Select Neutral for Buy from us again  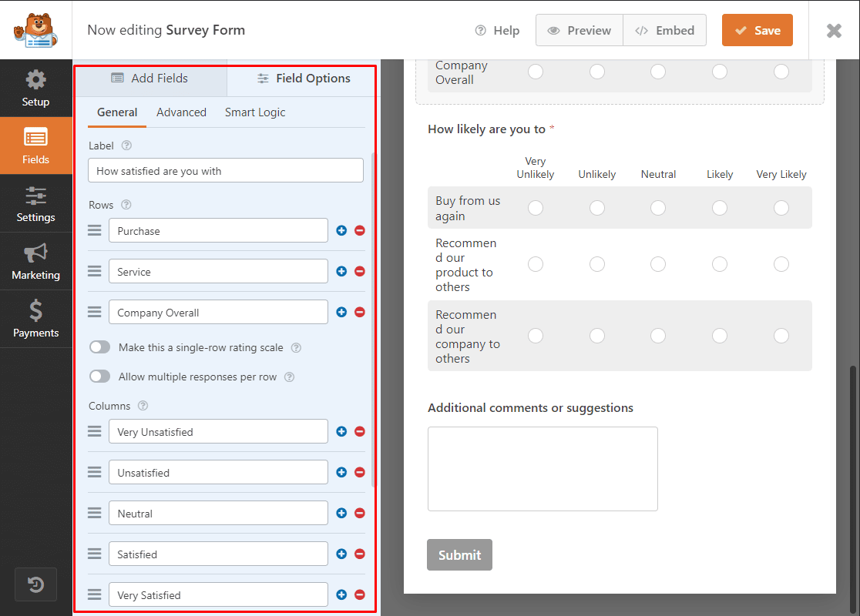pos(658,208)
